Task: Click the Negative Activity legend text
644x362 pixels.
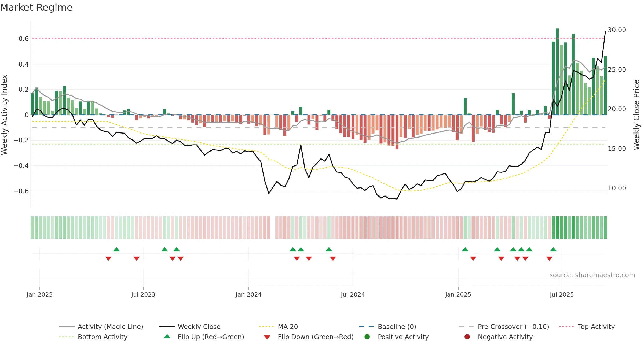Action: pos(505,337)
